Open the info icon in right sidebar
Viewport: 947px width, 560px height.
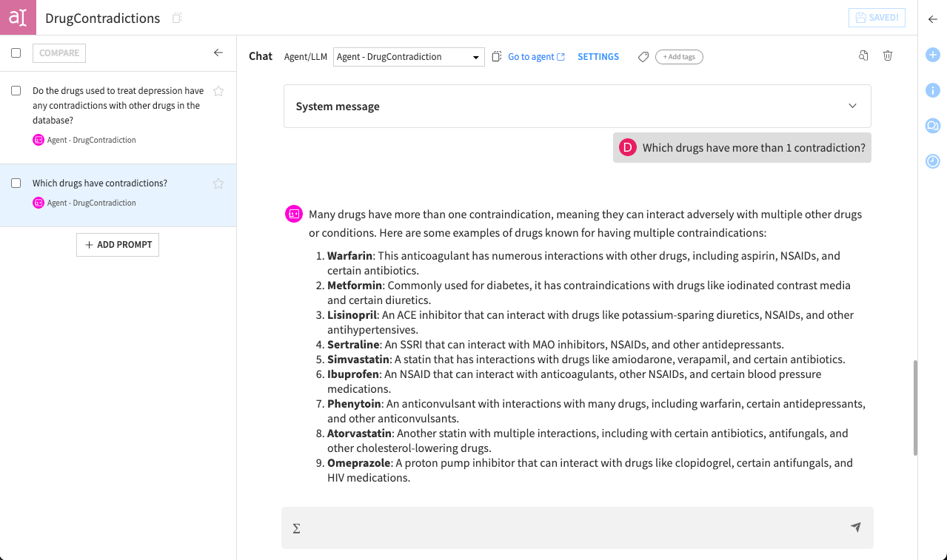(932, 90)
